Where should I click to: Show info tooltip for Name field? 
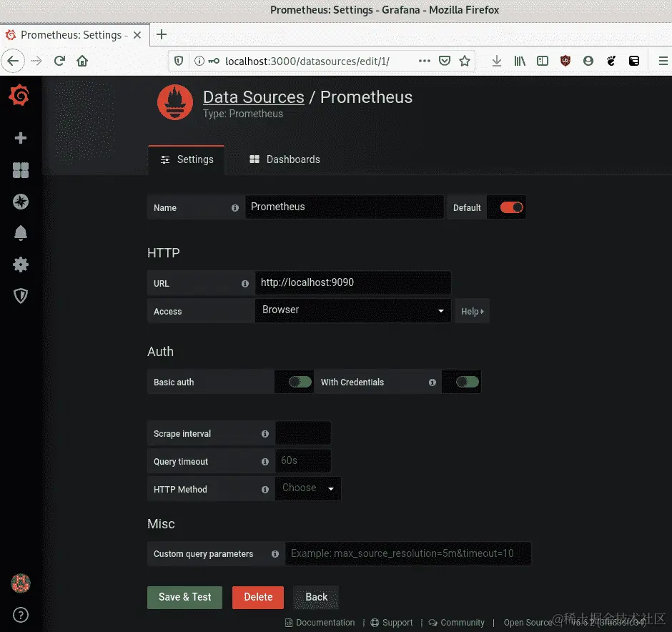(235, 208)
